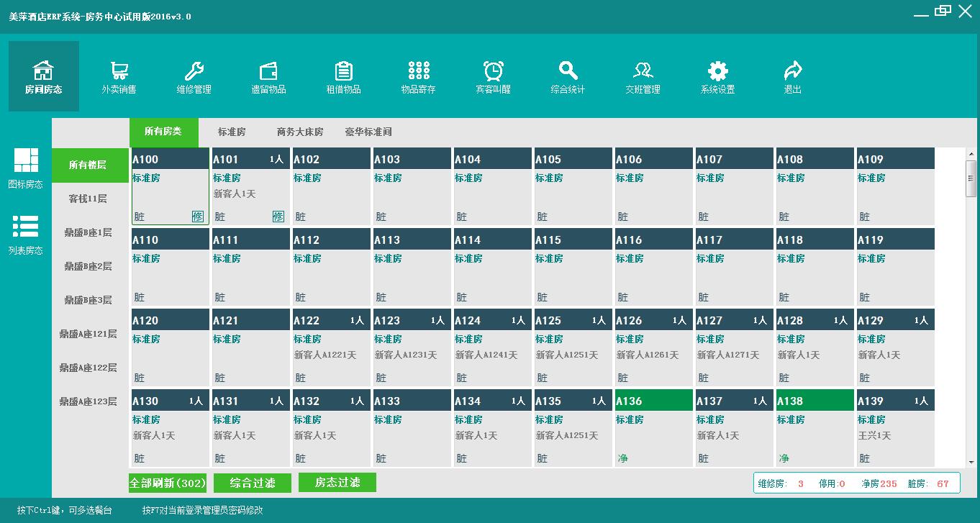Open the 租借物品 module

pos(344,76)
